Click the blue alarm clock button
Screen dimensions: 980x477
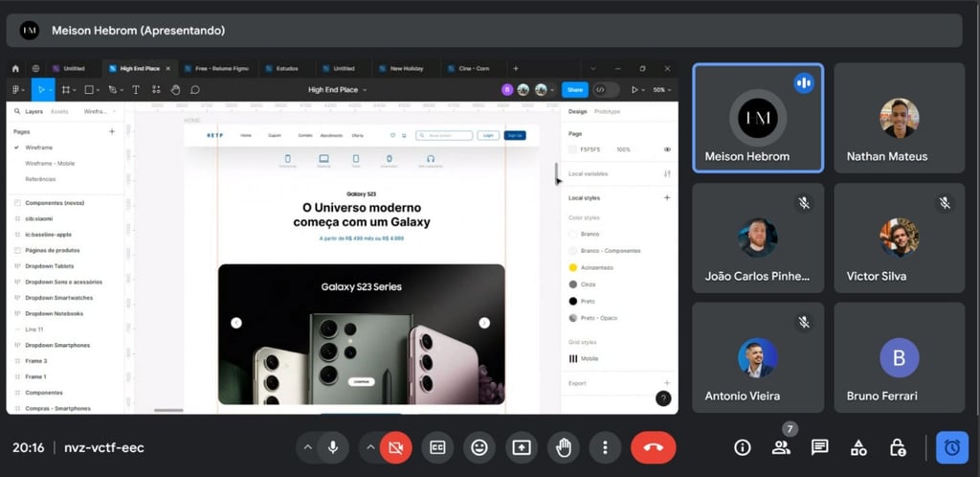(952, 447)
